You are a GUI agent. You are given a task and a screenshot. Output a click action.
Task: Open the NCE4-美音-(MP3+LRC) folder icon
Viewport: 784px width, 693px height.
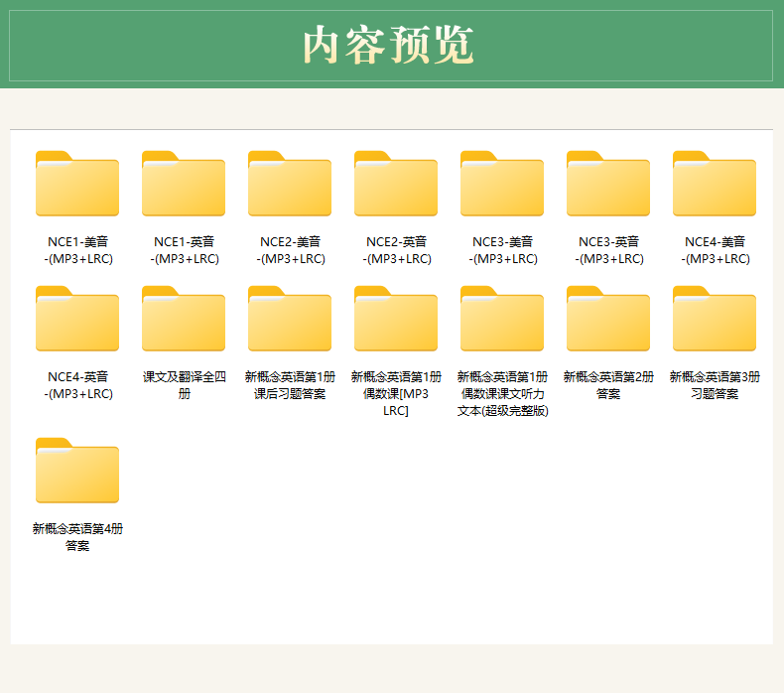tap(715, 184)
